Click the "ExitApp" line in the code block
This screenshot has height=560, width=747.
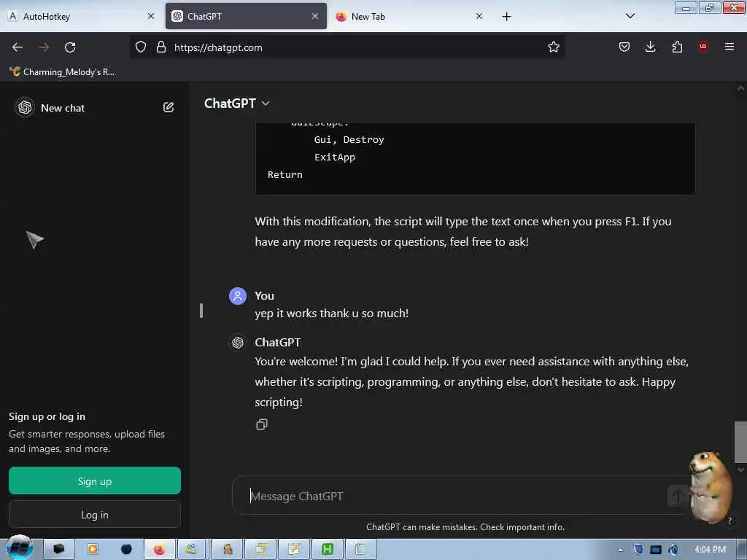(334, 157)
